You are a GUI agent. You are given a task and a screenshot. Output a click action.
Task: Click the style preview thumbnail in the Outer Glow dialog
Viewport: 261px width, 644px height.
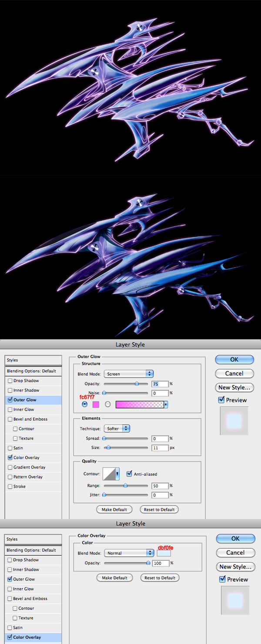click(x=234, y=421)
